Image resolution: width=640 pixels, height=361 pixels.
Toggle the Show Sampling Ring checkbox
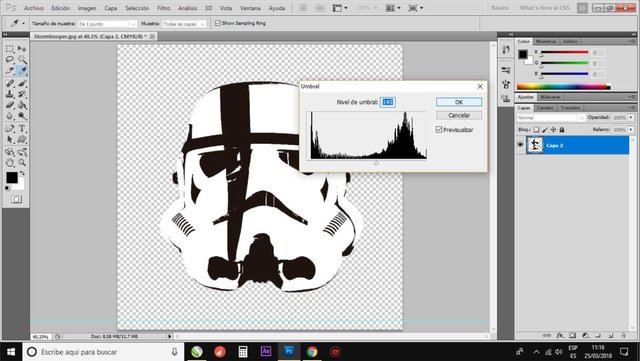[x=218, y=23]
